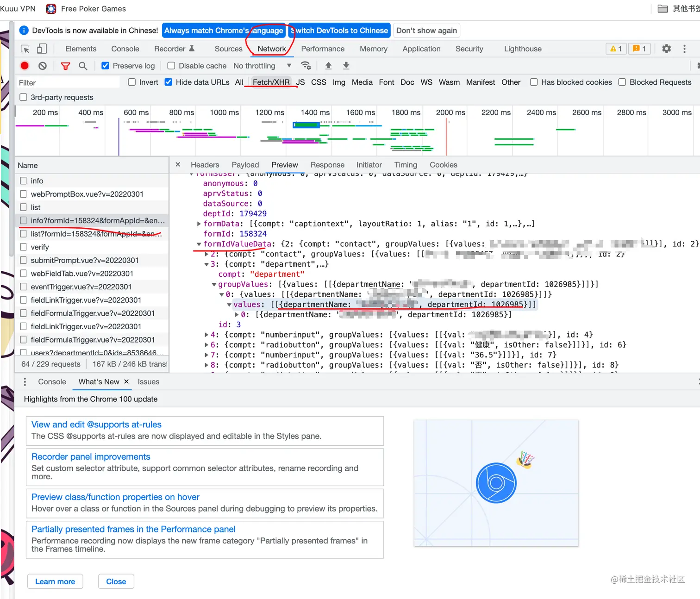The height and width of the screenshot is (599, 700).
Task: Stop recording network log (red dot)
Action: pyautogui.click(x=25, y=66)
